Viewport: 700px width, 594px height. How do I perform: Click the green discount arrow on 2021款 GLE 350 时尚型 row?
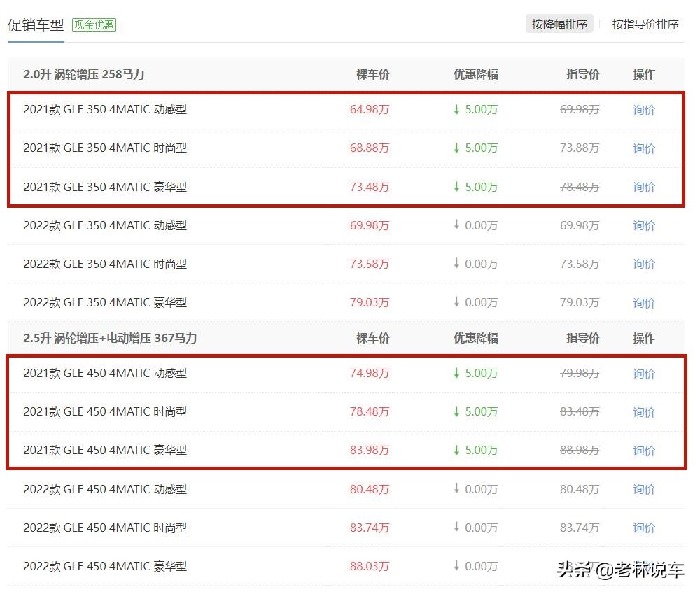coord(457,148)
